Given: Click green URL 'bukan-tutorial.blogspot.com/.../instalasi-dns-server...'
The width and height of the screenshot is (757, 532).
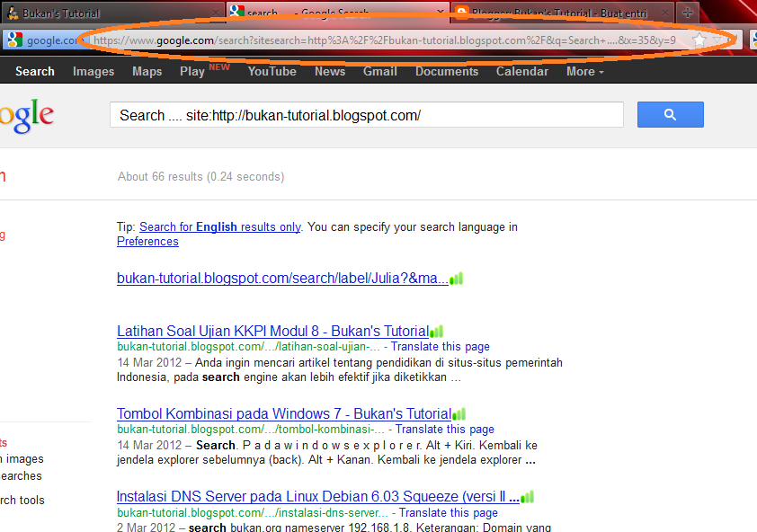Looking at the screenshot, I should (x=252, y=513).
